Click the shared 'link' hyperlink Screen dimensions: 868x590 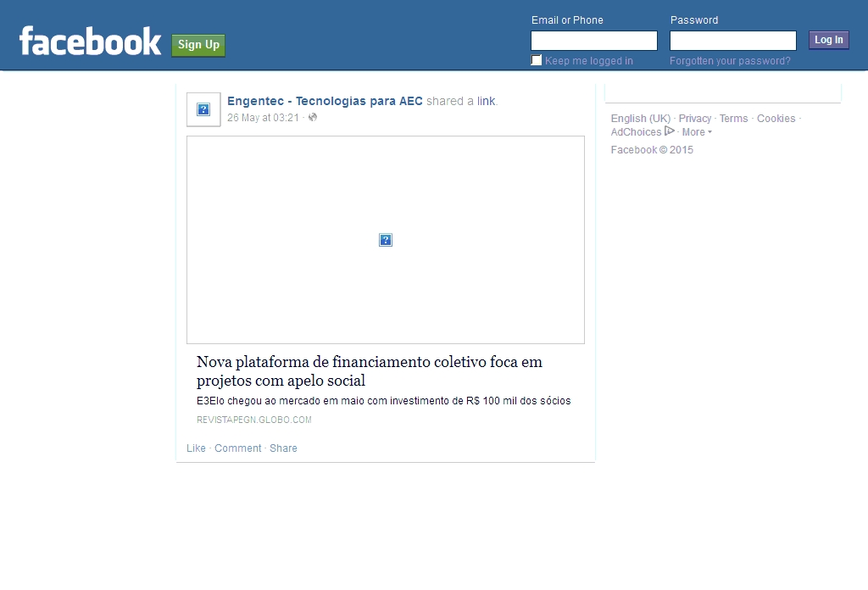[486, 101]
